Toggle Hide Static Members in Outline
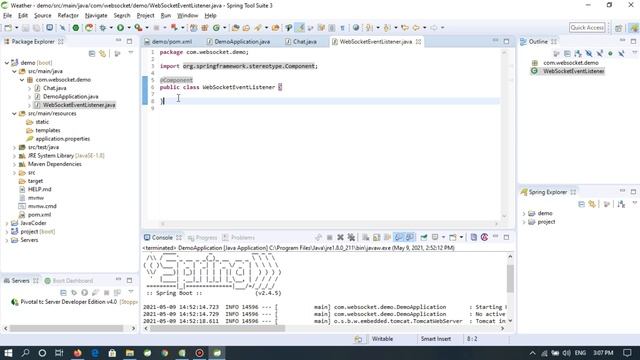Screen dimensions: 640x360 (600, 53)
